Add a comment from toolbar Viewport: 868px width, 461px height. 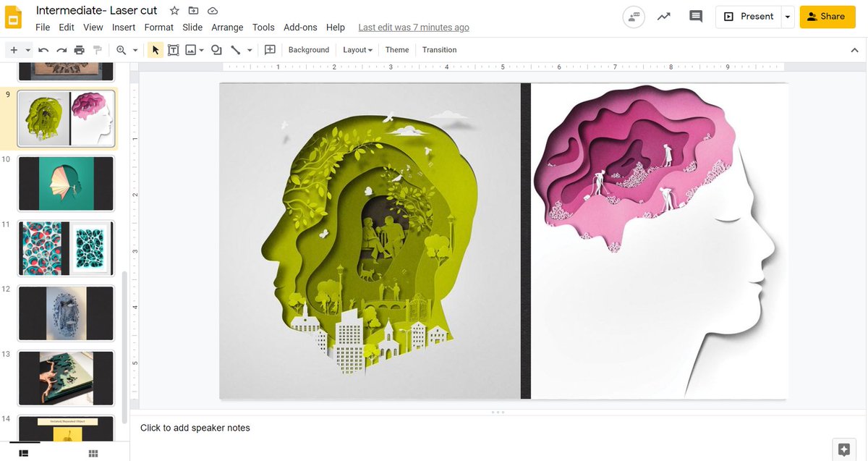click(270, 50)
